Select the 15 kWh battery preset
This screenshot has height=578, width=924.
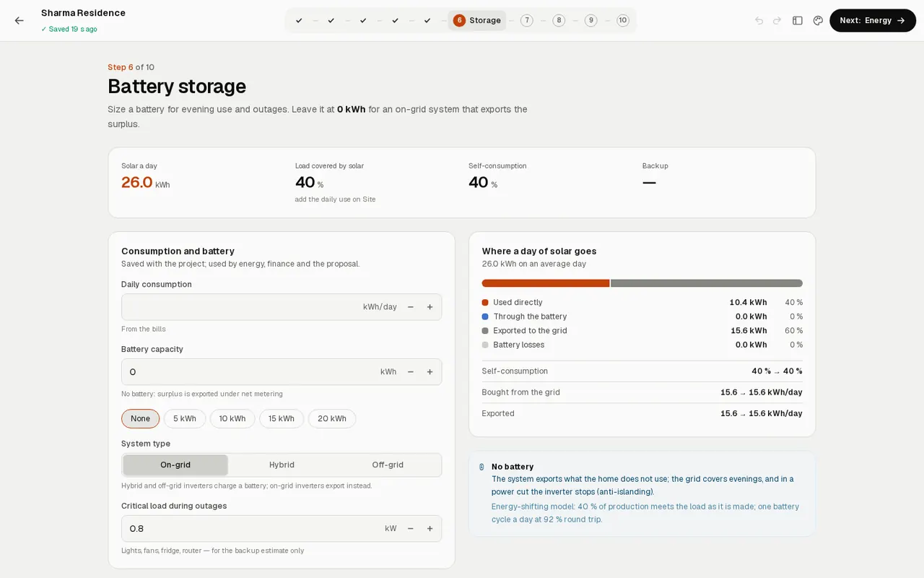click(282, 419)
